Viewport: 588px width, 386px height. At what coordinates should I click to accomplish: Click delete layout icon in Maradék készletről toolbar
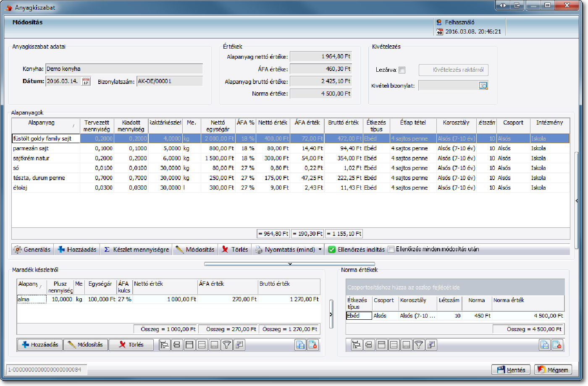(312, 345)
